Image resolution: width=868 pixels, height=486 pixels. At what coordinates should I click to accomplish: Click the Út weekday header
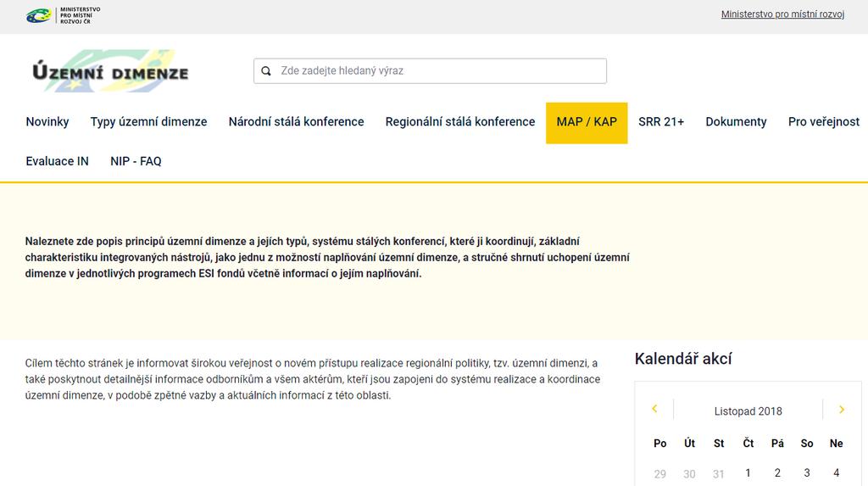coord(689,444)
